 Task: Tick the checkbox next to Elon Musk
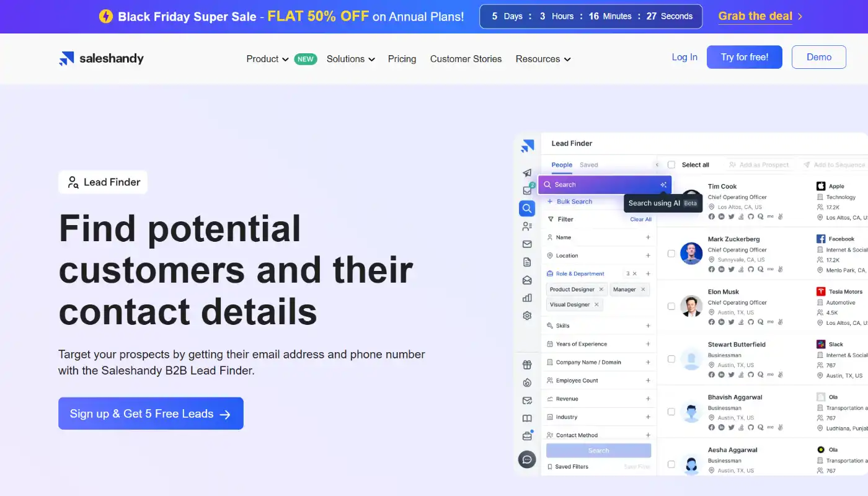coord(671,306)
